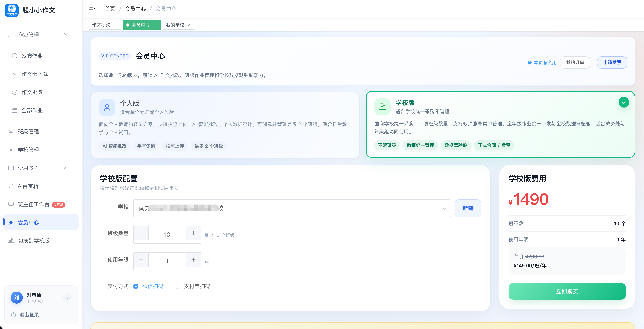Increase 班级数量 with plus stepper

pos(194,233)
